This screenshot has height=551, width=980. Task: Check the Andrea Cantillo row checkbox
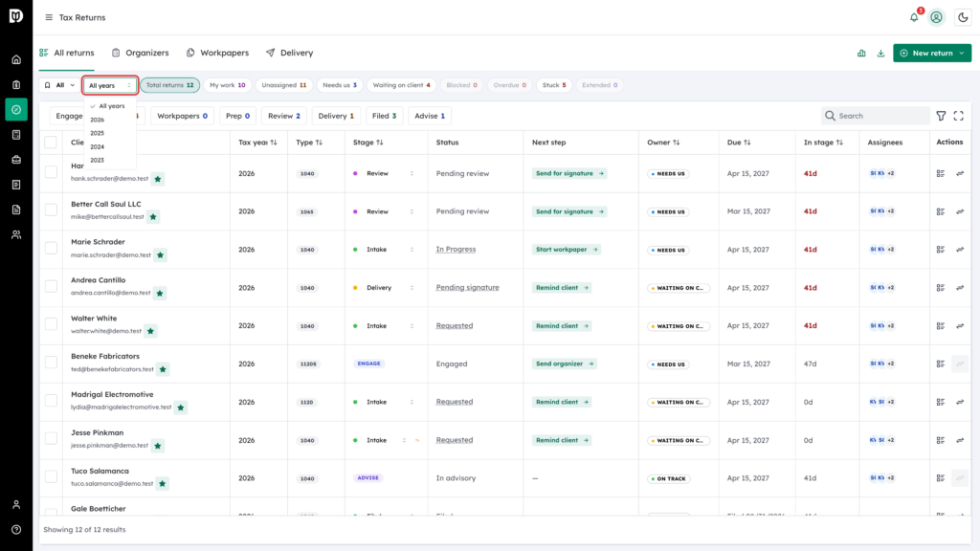coord(51,286)
